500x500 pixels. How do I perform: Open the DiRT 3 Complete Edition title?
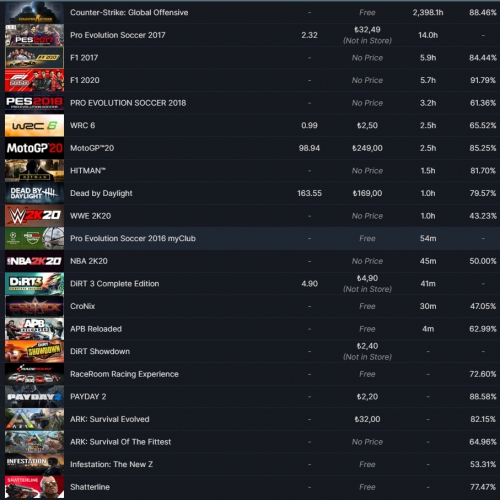pos(114,284)
